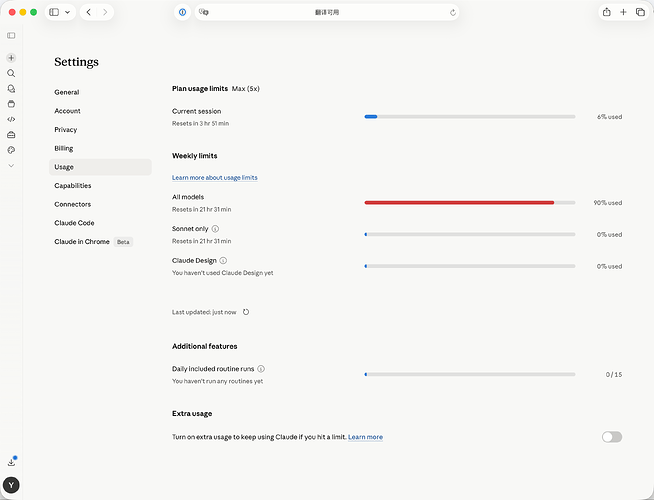Expand more sidebar items chevron
Image resolution: width=654 pixels, height=500 pixels.
(x=11, y=166)
